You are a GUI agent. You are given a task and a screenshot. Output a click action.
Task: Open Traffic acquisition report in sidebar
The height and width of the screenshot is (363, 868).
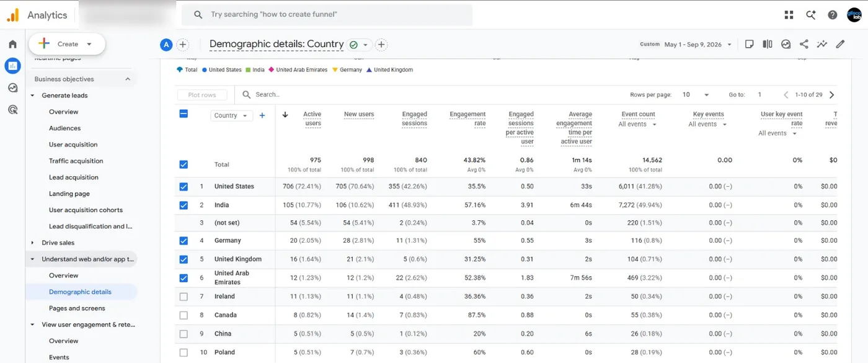tap(76, 161)
